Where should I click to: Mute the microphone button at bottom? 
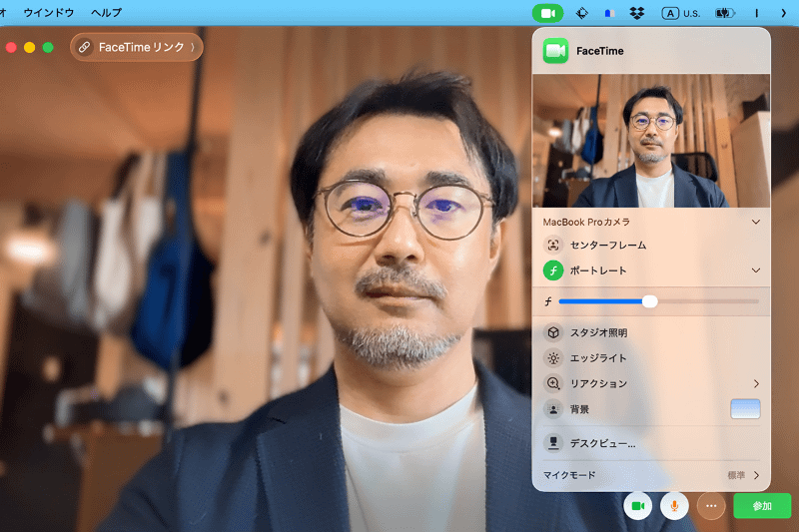point(674,506)
